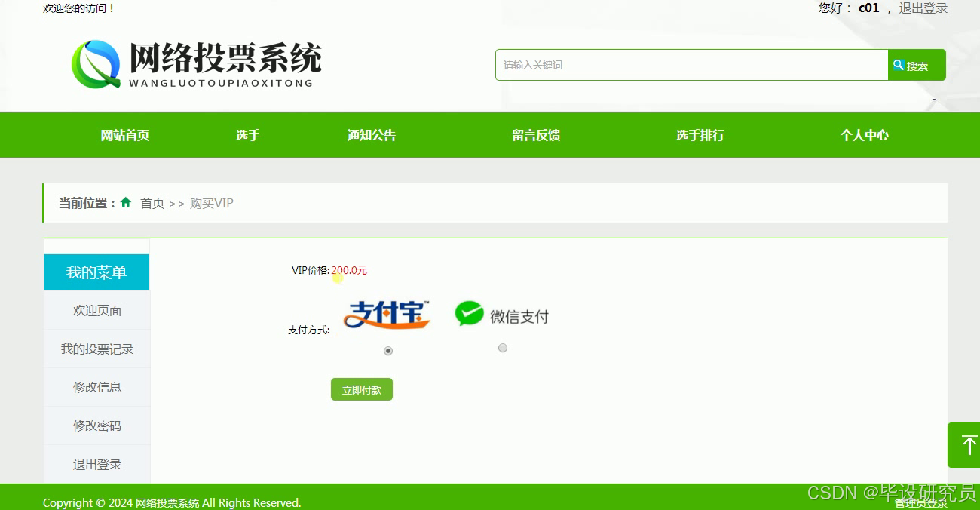Open the 选手排行 navigation item

[x=700, y=136]
